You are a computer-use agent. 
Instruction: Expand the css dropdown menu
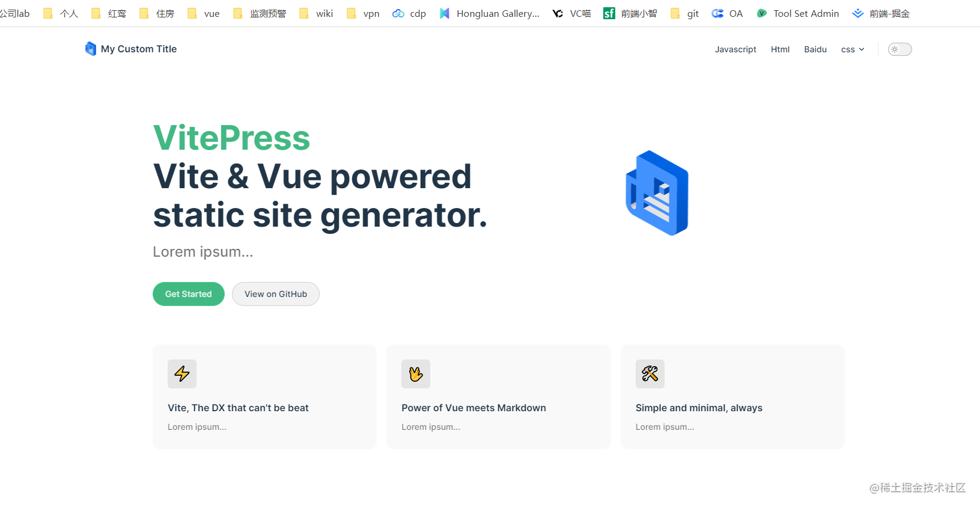(853, 49)
